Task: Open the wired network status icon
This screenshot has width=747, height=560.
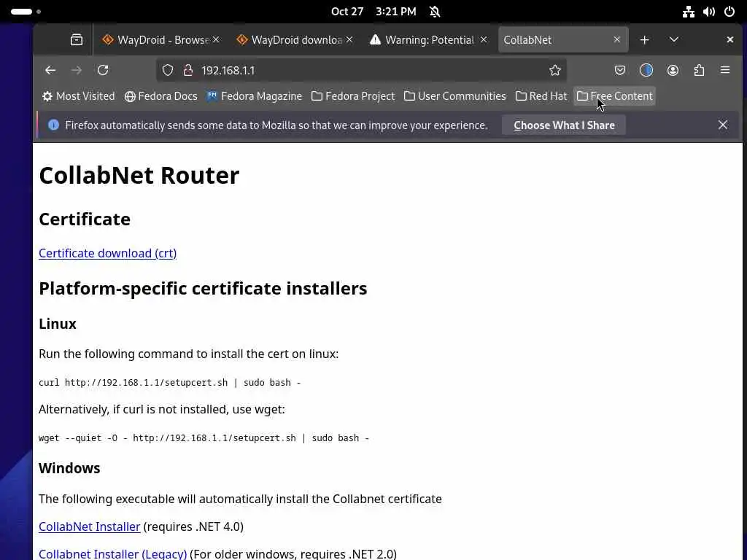Action: (689, 12)
